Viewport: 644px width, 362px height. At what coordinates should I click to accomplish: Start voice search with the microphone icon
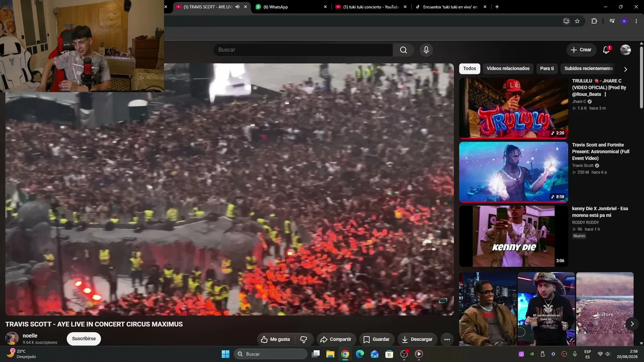(426, 50)
